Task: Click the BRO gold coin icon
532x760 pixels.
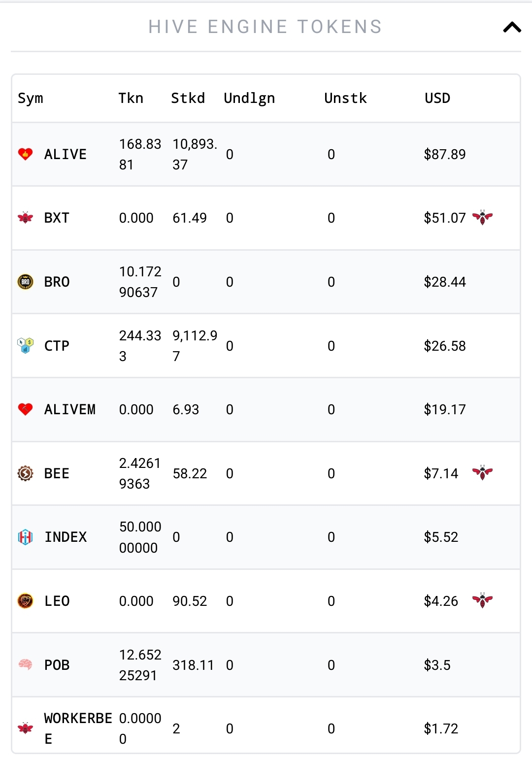Action: click(26, 282)
